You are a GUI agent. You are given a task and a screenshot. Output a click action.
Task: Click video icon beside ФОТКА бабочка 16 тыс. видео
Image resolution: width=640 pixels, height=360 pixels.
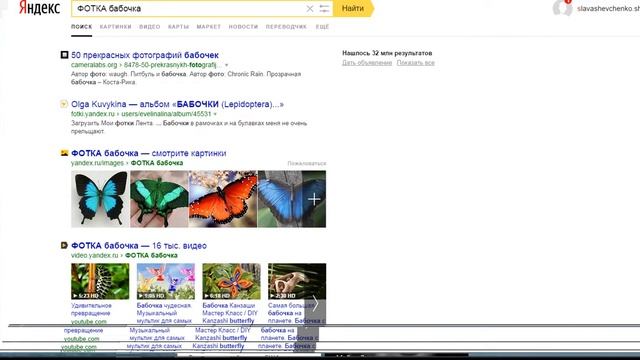64,245
